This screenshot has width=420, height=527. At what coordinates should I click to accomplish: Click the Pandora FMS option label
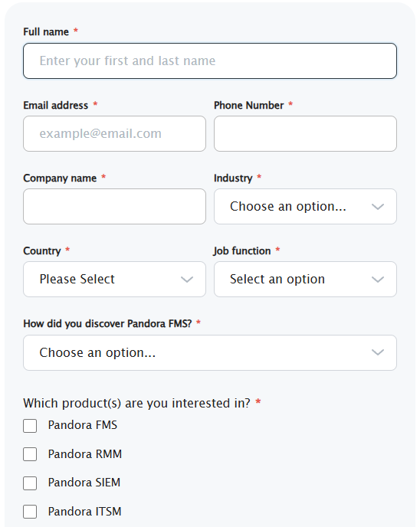click(83, 425)
